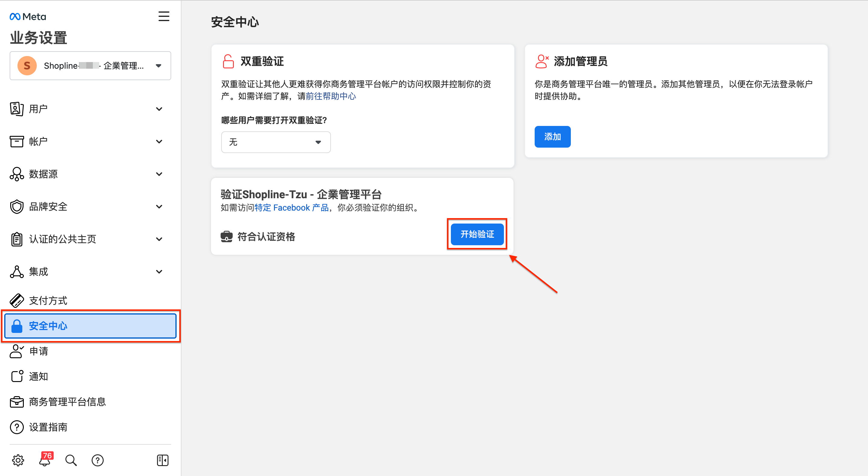The image size is (868, 476).
Task: Click the 支付方式 card icon
Action: 17,300
